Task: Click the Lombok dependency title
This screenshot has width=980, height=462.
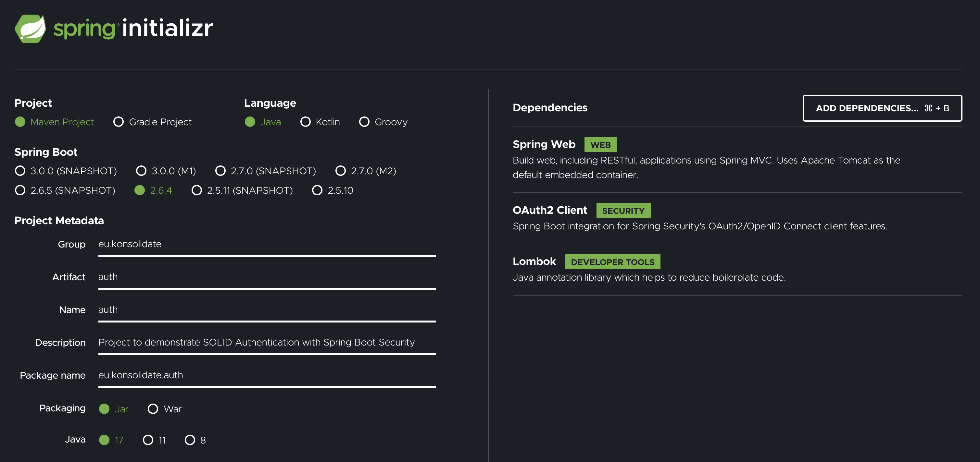Action: [x=534, y=261]
